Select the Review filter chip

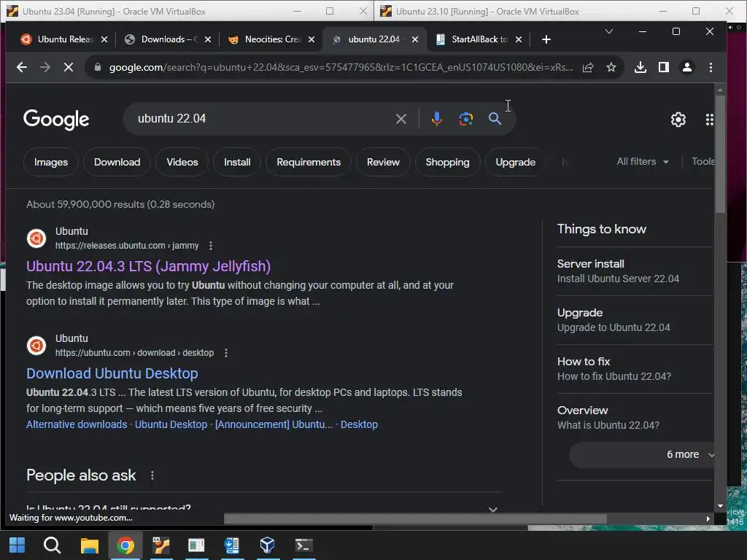[383, 163]
